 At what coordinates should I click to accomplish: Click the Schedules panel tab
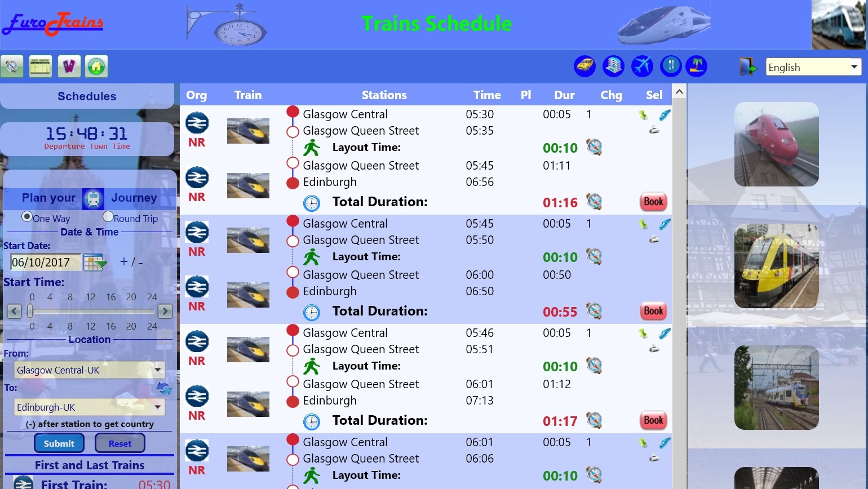point(87,96)
